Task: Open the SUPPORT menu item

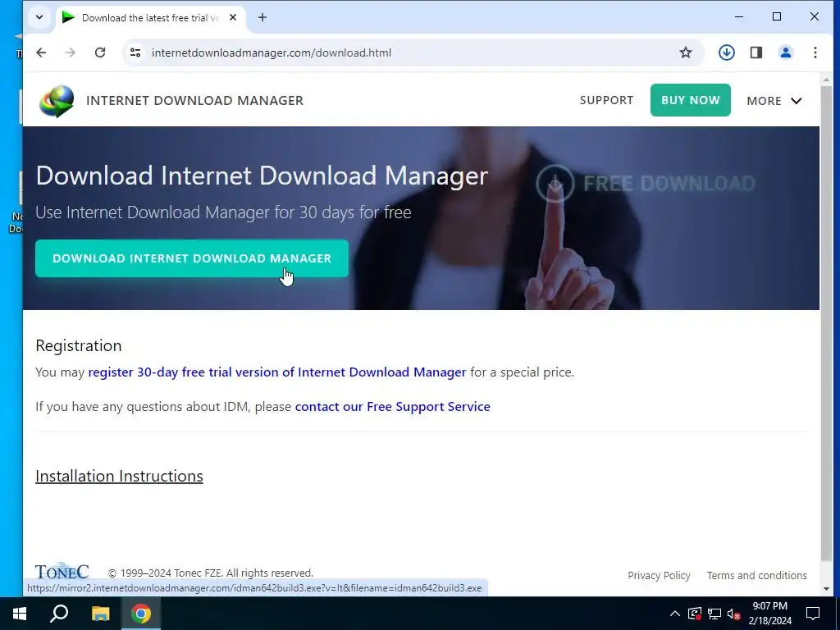Action: (x=606, y=100)
